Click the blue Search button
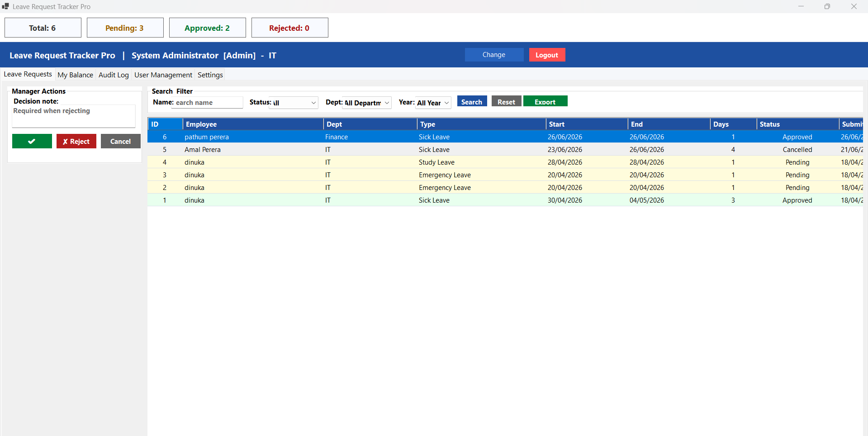This screenshot has width=868, height=436. [472, 101]
